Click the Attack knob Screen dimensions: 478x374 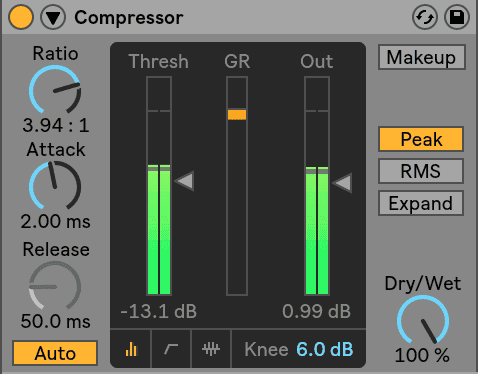(x=55, y=186)
